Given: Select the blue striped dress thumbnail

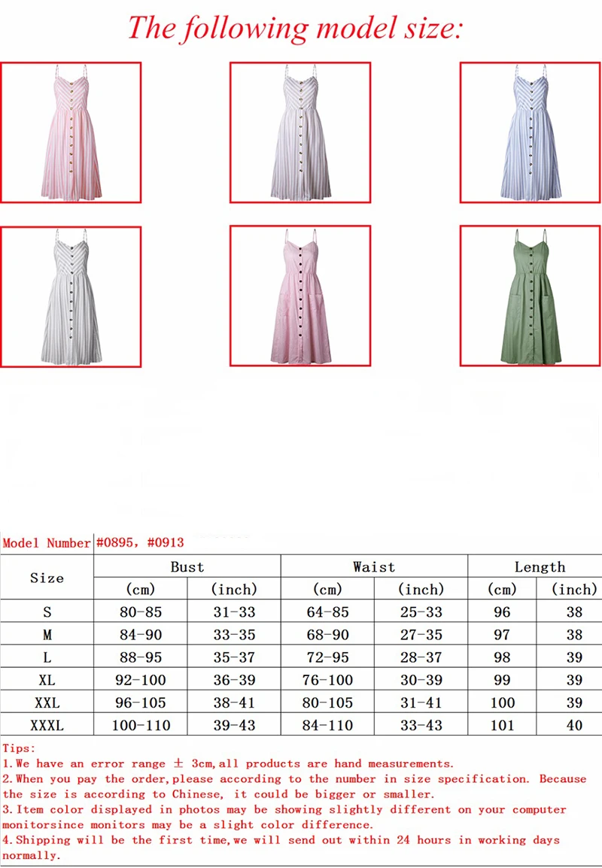Looking at the screenshot, I should coord(531,132).
